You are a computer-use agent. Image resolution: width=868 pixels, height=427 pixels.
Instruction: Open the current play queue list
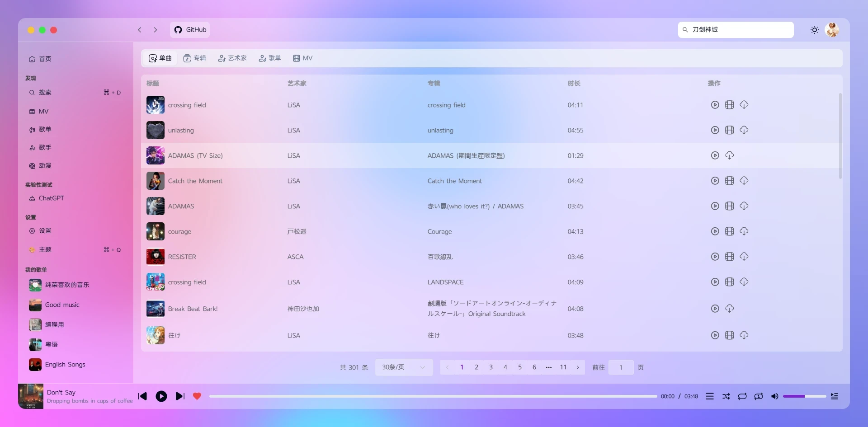[x=710, y=396]
